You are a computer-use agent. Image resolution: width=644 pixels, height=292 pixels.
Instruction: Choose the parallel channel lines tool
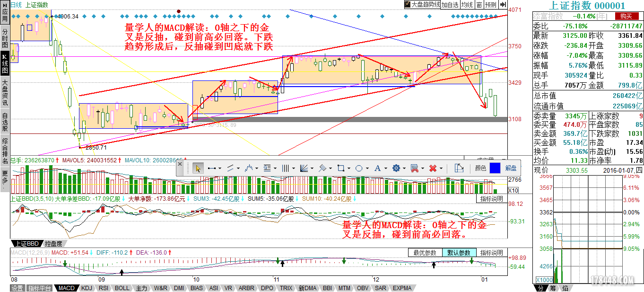[x=231, y=168]
